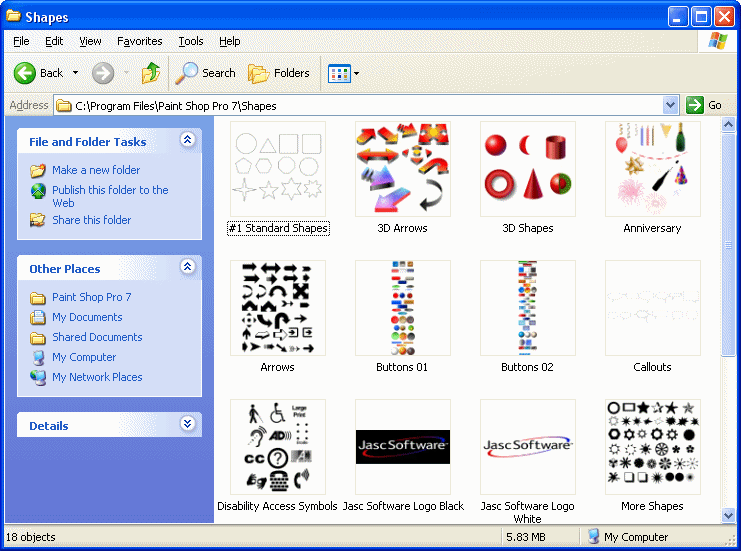The image size is (741, 551).
Task: Collapse the File and Folder Tasks panel
Action: [x=188, y=140]
